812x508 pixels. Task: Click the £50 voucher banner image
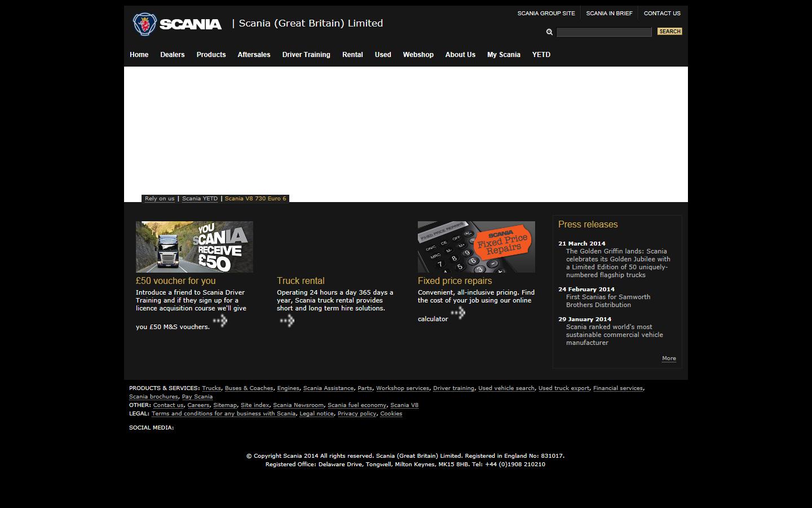click(194, 247)
